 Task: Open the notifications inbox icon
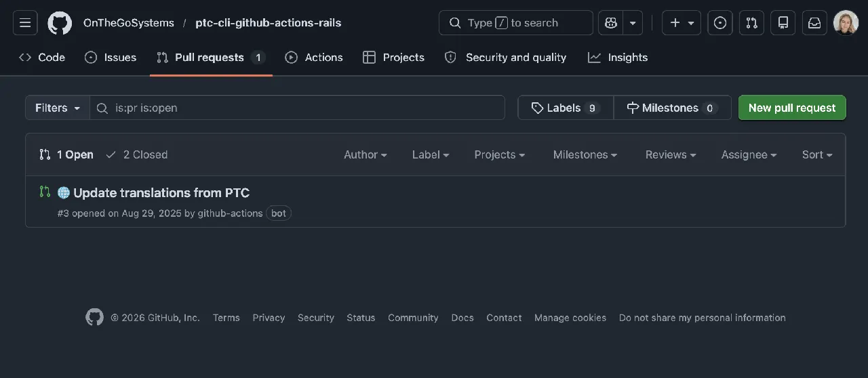click(x=814, y=23)
